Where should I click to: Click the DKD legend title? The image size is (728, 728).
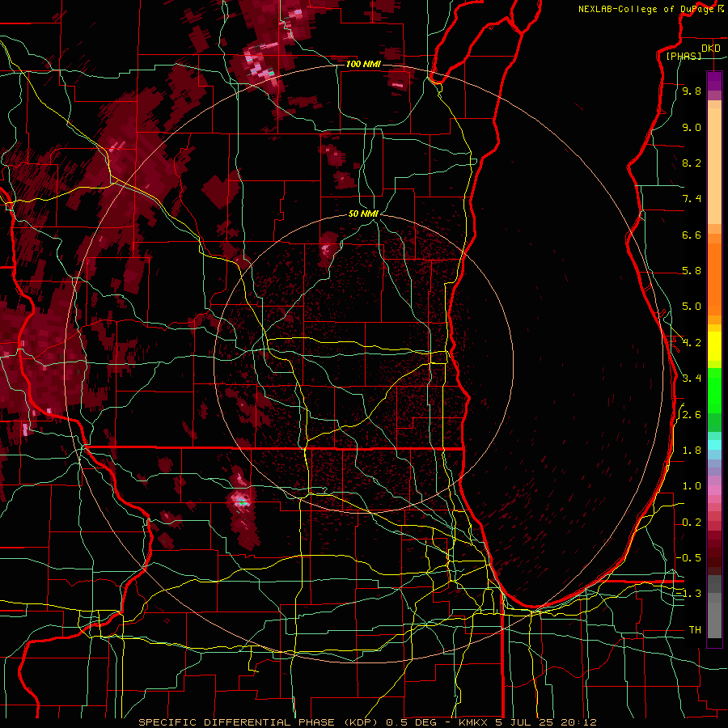711,49
